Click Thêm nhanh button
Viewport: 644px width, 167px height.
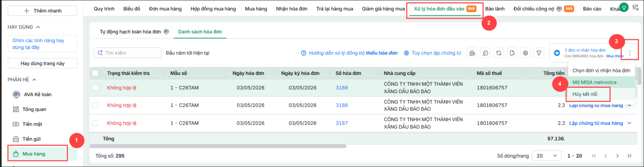pos(42,11)
